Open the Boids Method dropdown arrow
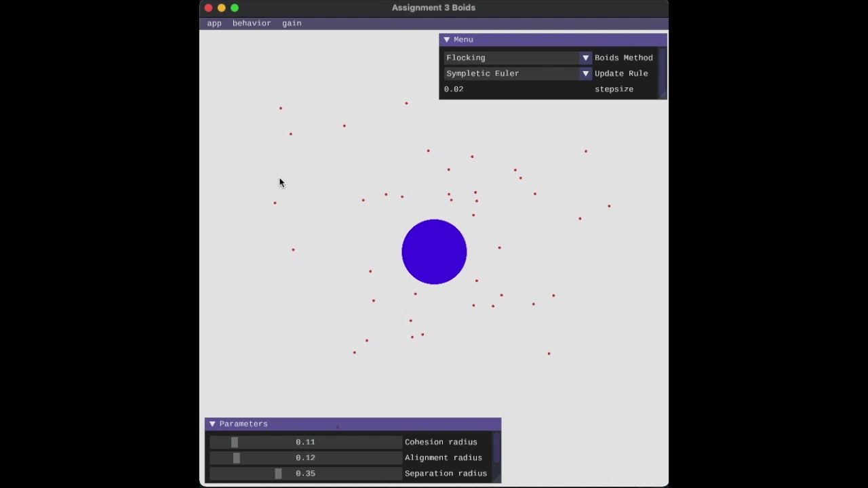The height and width of the screenshot is (488, 868). pos(585,58)
